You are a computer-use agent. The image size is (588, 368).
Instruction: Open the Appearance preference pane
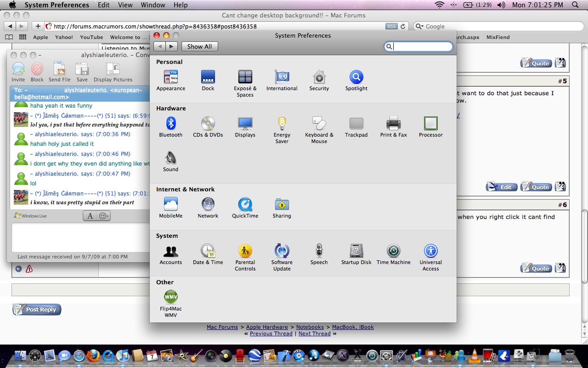170,81
